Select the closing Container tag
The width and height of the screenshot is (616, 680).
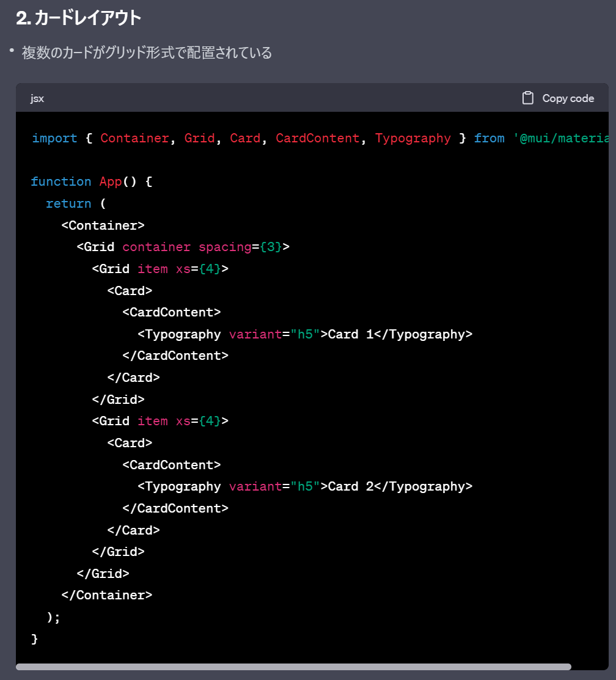[107, 594]
